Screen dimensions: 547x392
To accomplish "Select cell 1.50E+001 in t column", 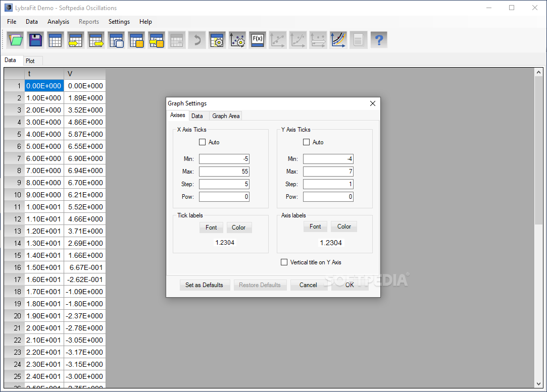I will click(x=44, y=267).
